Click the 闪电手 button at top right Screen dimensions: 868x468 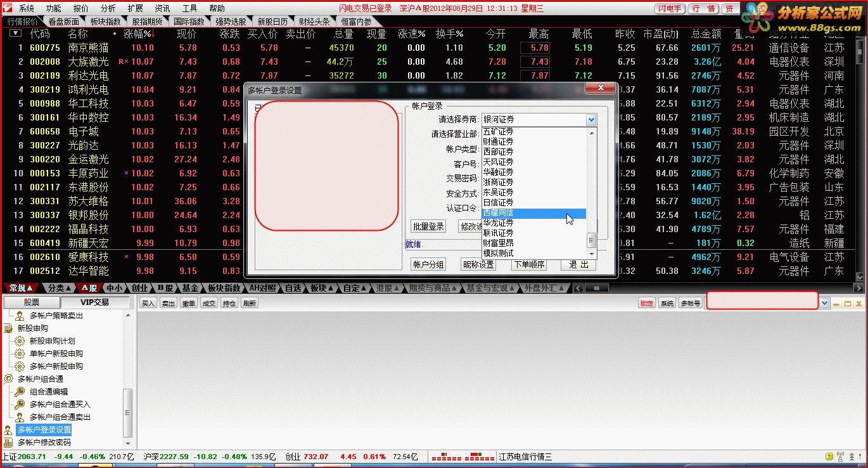(670, 8)
